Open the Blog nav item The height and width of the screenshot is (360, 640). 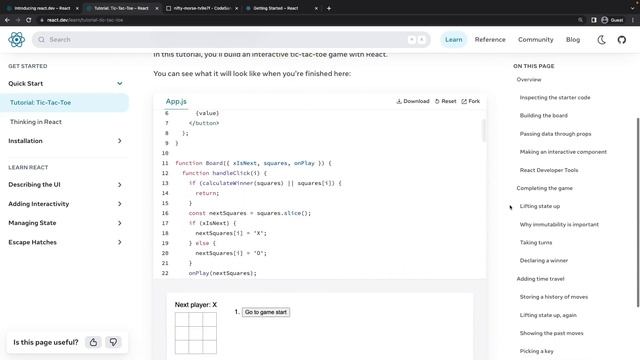pos(573,40)
